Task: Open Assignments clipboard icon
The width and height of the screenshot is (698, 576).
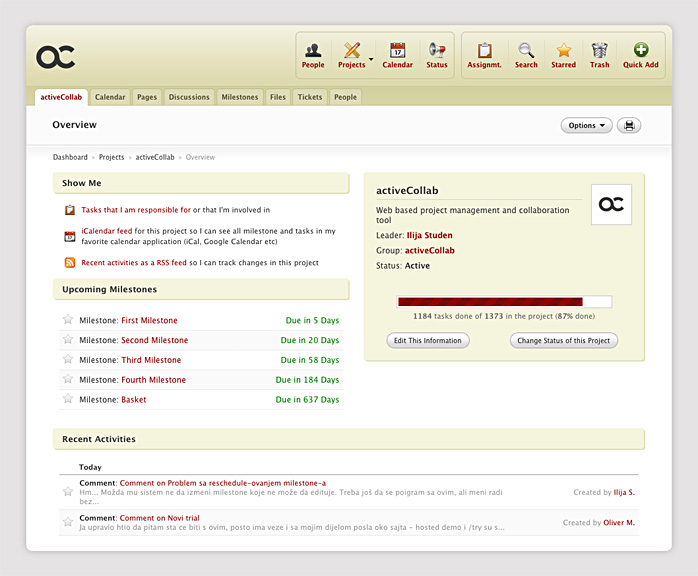Action: (x=484, y=50)
